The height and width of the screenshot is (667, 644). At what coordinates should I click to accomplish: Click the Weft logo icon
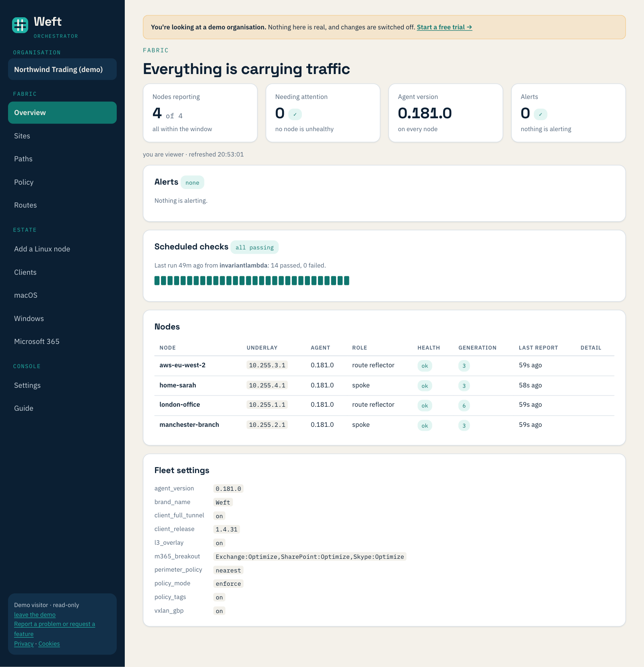pos(20,25)
